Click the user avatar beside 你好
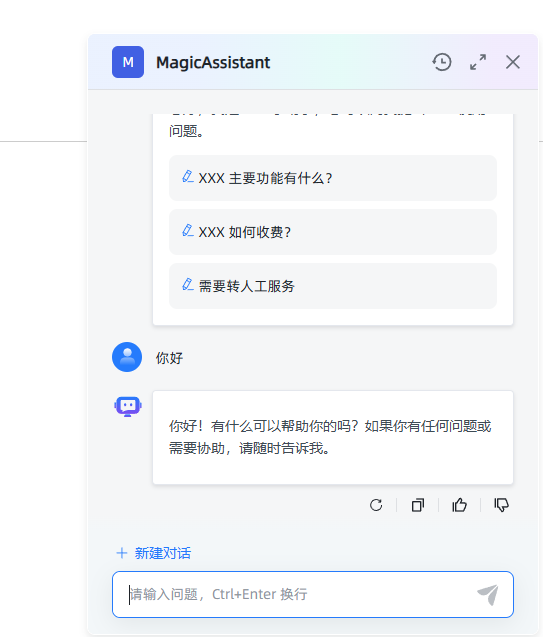The image size is (543, 637). [x=127, y=357]
